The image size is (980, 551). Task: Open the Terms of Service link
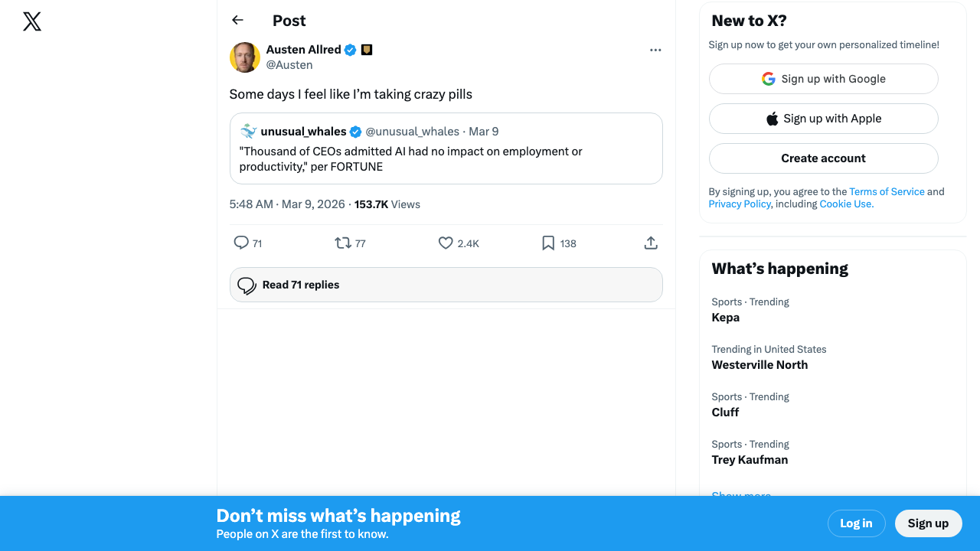point(887,191)
